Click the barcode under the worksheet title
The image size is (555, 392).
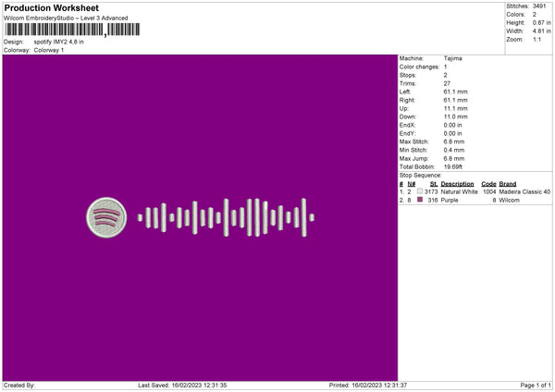[x=72, y=30]
